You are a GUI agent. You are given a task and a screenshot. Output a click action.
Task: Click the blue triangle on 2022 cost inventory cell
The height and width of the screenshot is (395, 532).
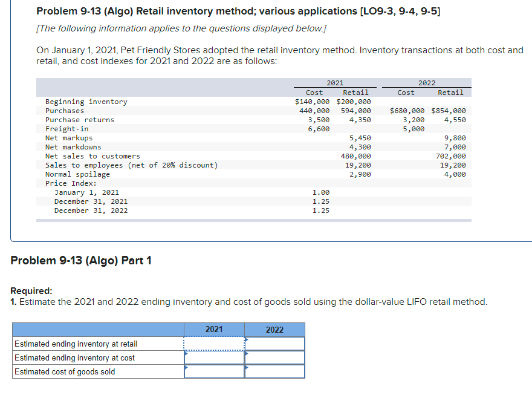tap(246, 354)
